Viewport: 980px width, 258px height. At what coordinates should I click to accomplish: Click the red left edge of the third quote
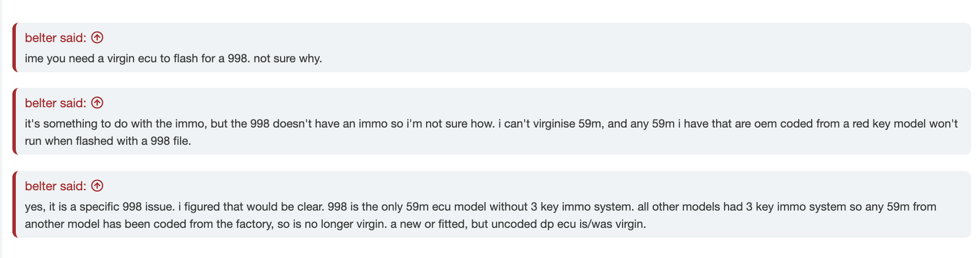click(x=15, y=204)
